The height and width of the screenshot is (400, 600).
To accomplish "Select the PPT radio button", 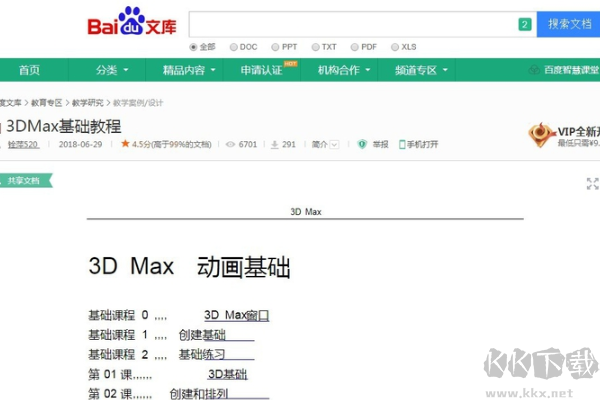I will pos(275,47).
